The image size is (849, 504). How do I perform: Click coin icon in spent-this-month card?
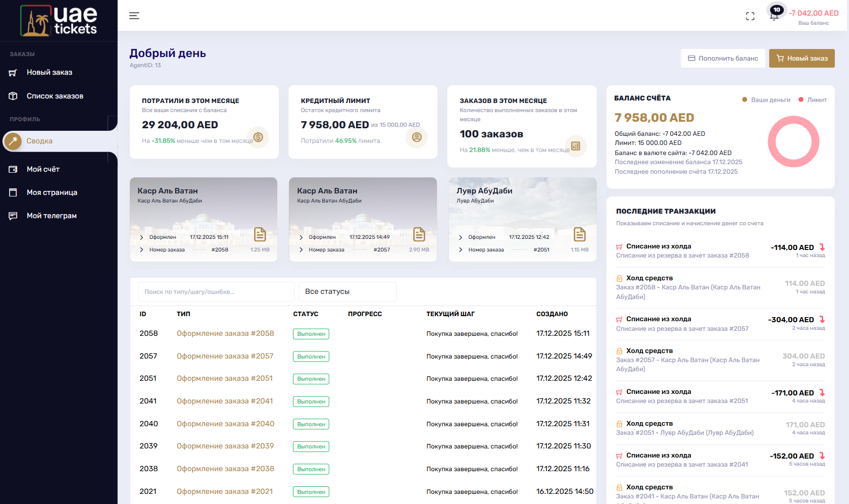point(258,137)
